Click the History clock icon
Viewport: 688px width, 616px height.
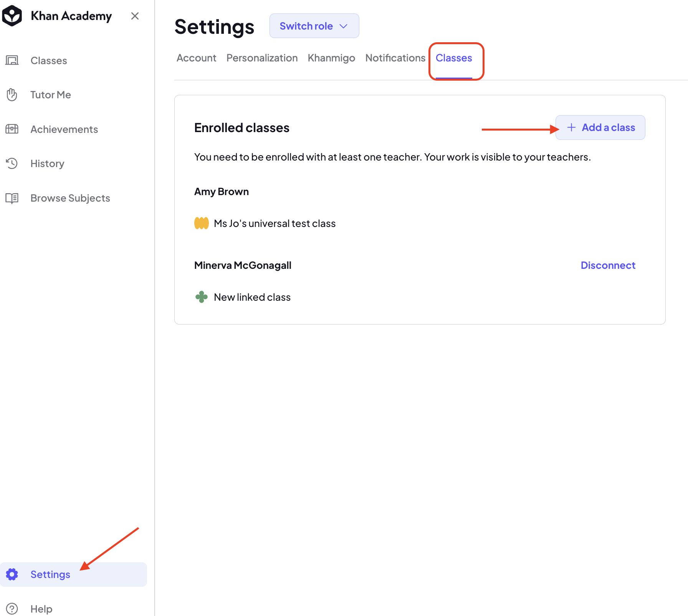tap(12, 164)
